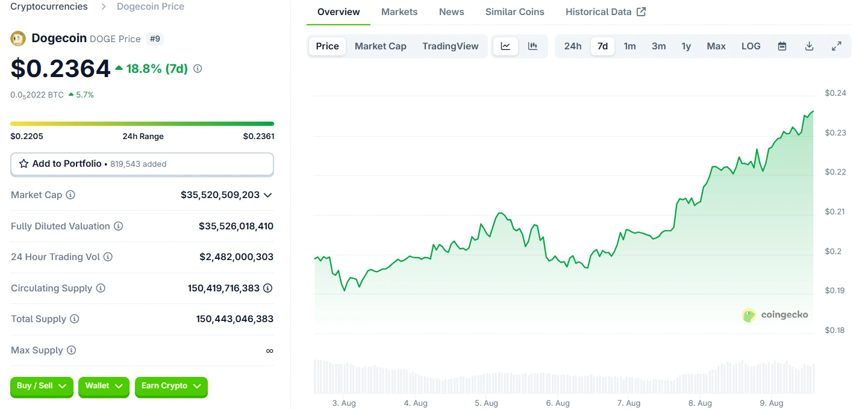
Task: Open the Historical Data tab
Action: (x=599, y=11)
